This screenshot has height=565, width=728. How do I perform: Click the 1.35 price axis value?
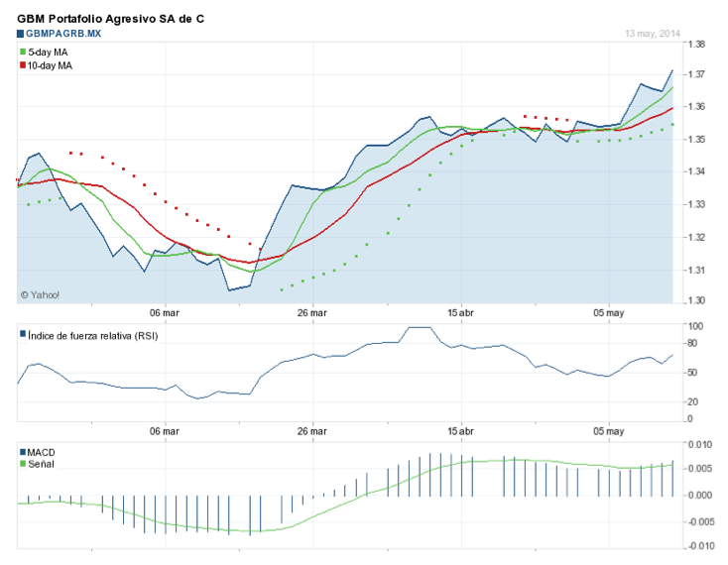point(696,139)
